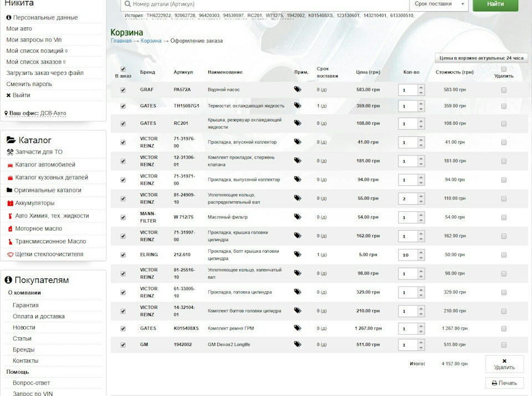Click the icon beside Трансмиссионное Масло
This screenshot has width=532, height=396.
coord(10,241)
